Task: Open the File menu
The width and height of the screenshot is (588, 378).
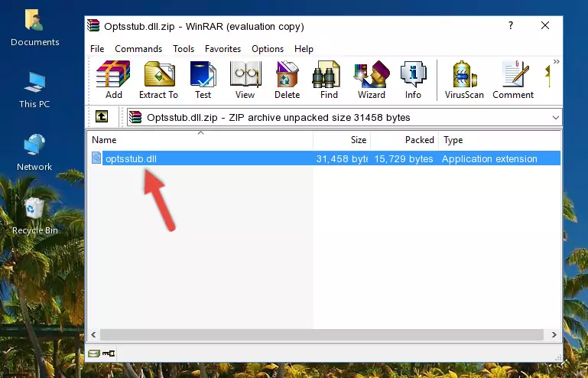Action: pyautogui.click(x=97, y=49)
